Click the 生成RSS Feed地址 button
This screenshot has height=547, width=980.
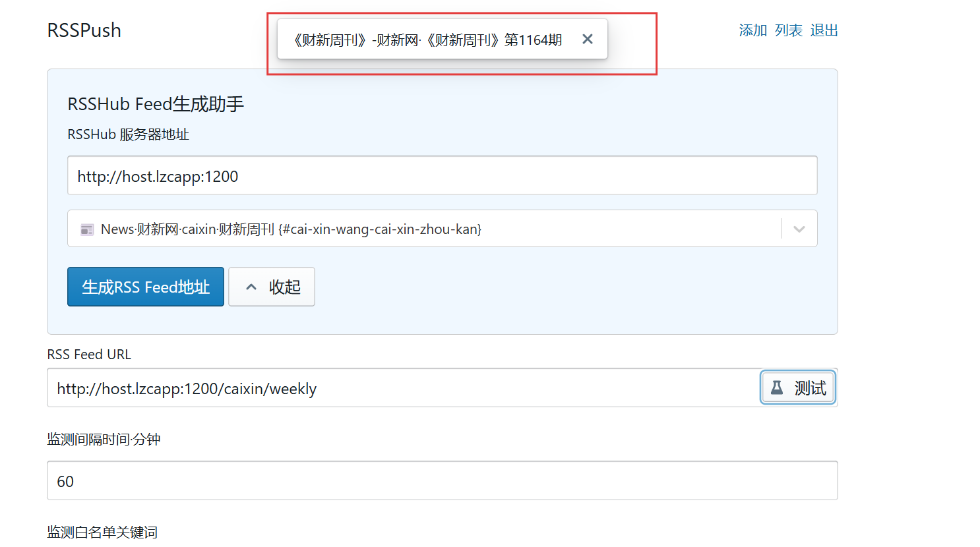[146, 287]
